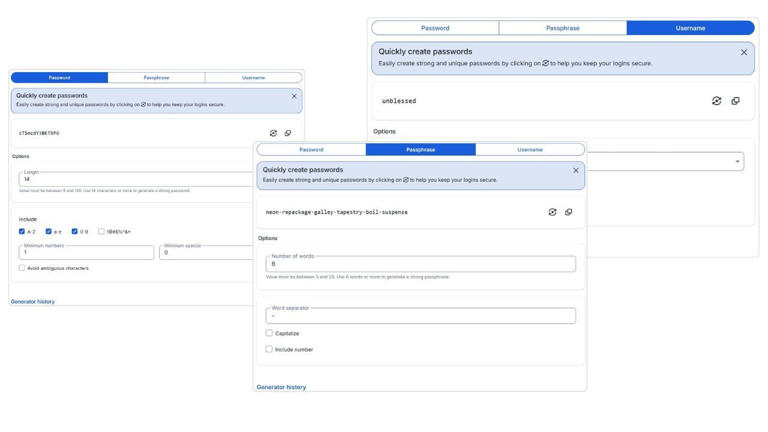768x432 pixels.
Task: Select the Password tab in the Password window
Action: coord(59,77)
